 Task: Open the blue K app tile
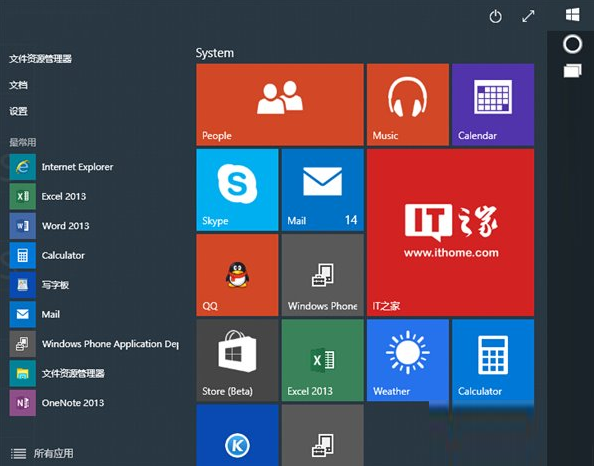237,435
